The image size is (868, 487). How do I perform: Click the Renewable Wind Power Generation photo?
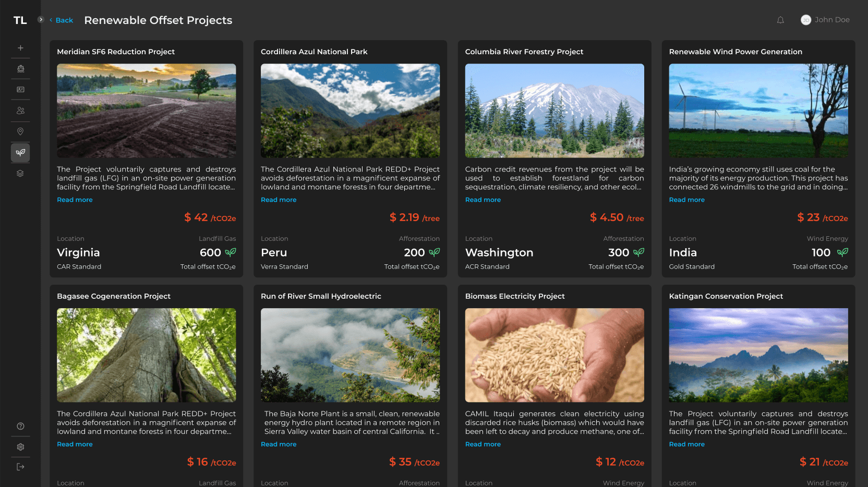coord(758,111)
